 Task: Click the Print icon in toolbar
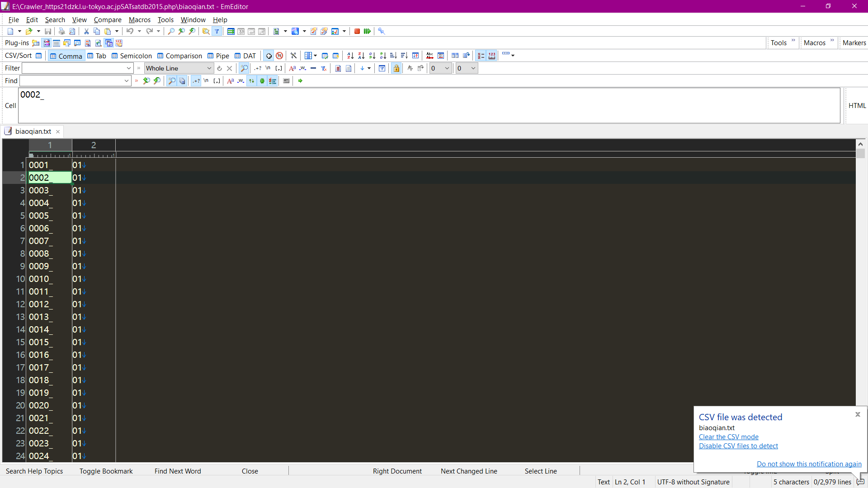point(61,31)
